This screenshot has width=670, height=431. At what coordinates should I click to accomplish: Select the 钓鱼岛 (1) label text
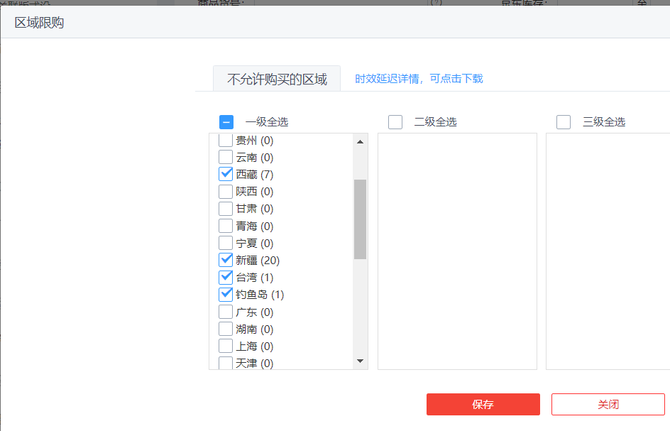pos(260,294)
